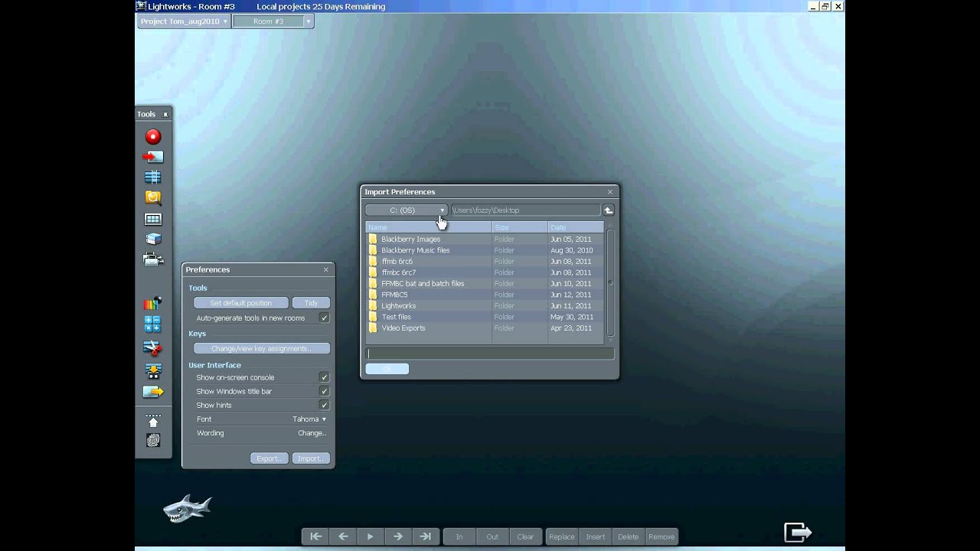The height and width of the screenshot is (551, 980).
Task: Click the fingerprint tool icon
Action: click(153, 440)
